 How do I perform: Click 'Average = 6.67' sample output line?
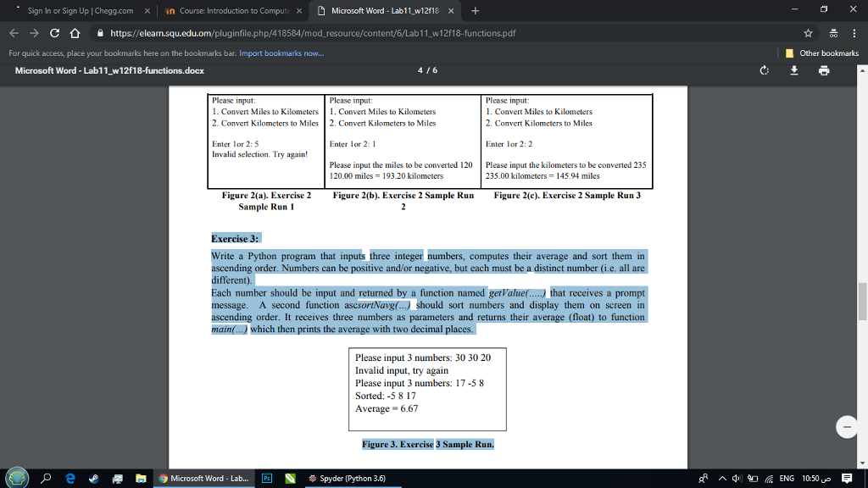(387, 408)
